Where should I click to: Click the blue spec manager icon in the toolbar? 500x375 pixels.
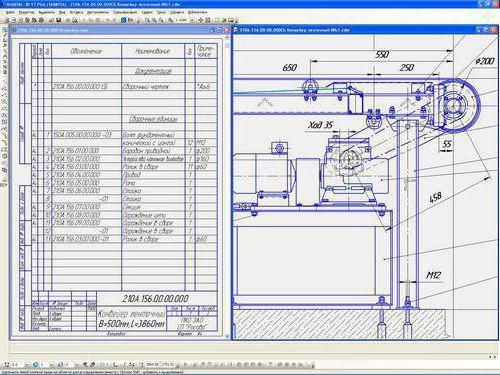[123, 20]
